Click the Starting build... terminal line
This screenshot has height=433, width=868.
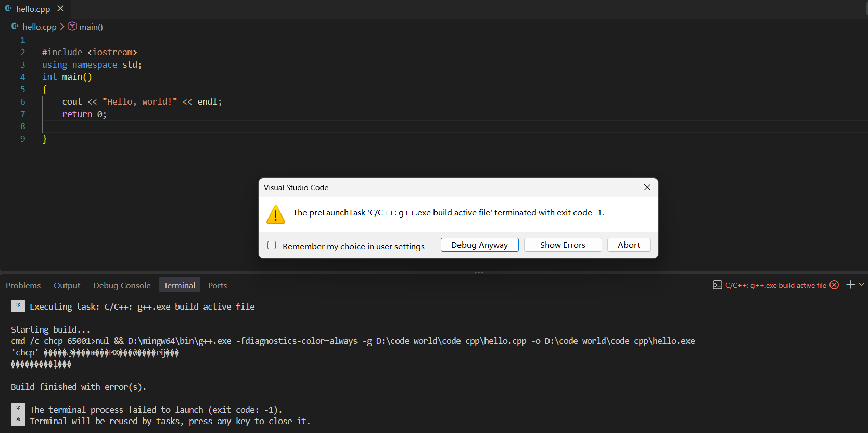pyautogui.click(x=50, y=329)
